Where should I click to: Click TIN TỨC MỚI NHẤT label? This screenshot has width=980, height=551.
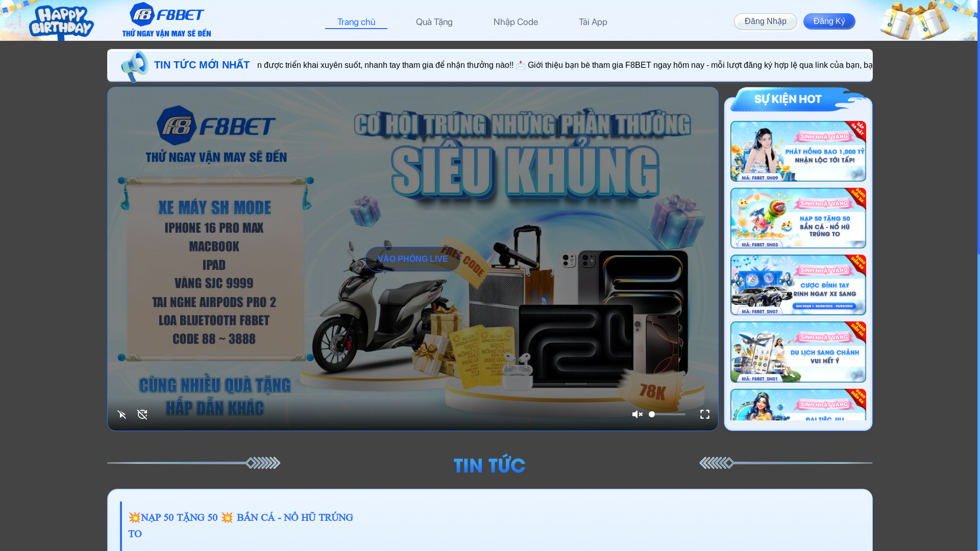(x=202, y=65)
